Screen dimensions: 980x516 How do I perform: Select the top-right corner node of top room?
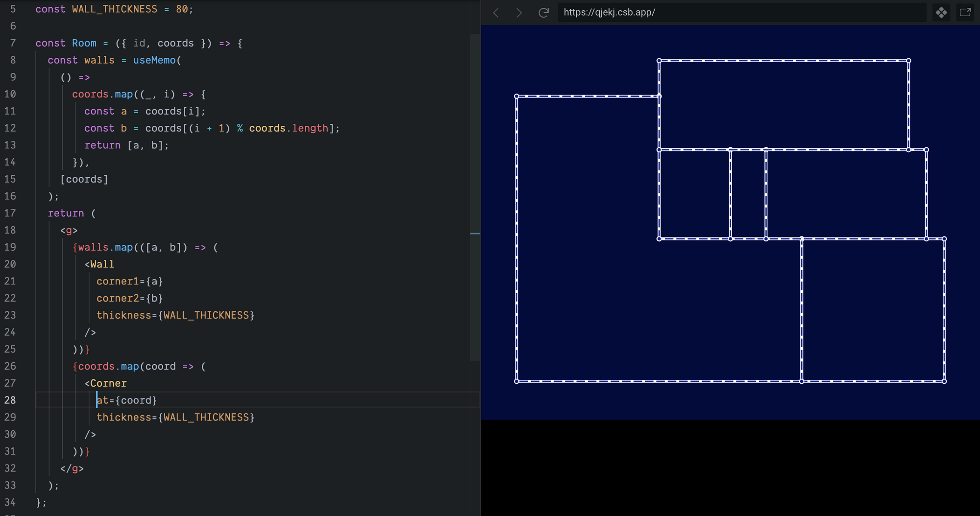coord(908,61)
